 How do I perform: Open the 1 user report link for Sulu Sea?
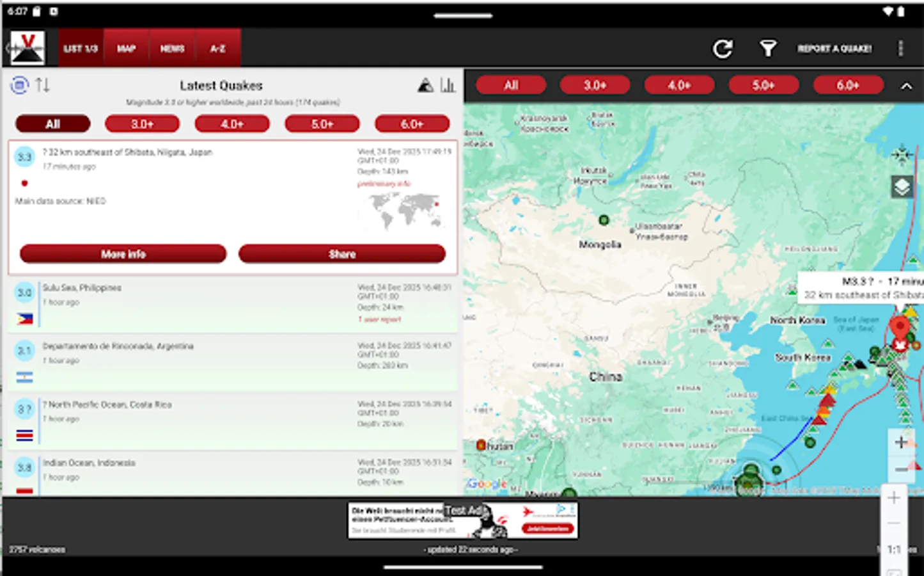pos(380,319)
